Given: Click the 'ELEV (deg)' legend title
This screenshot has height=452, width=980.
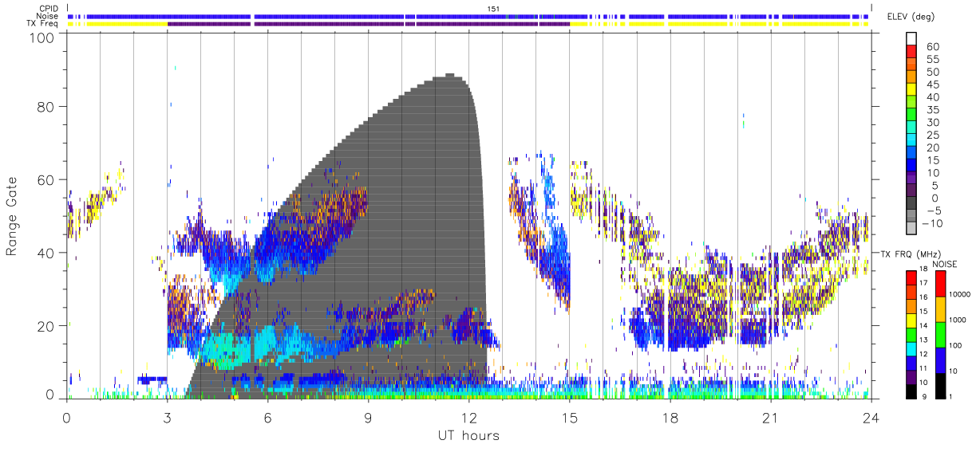Looking at the screenshot, I should [x=911, y=16].
